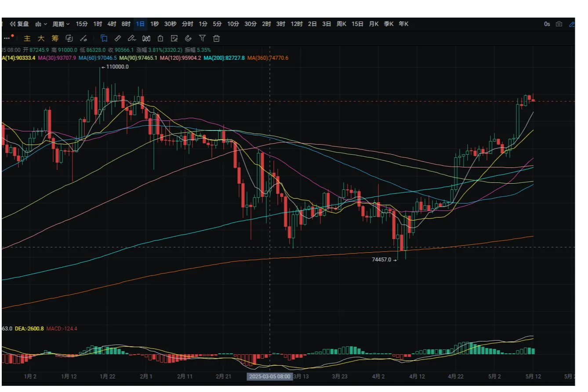Click the MACD:-124.4 label
The height and width of the screenshot is (392, 588).
tap(62, 329)
